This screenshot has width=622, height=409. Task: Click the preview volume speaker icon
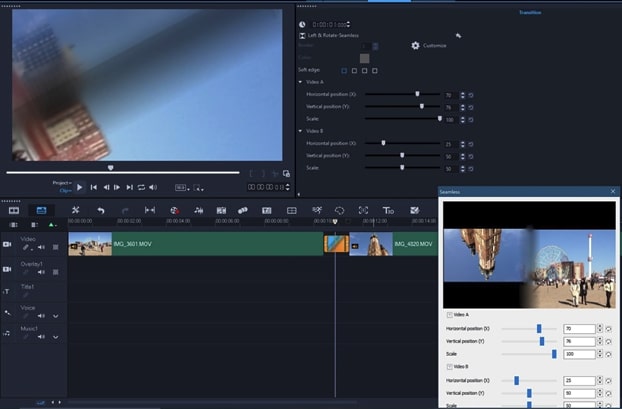[153, 187]
